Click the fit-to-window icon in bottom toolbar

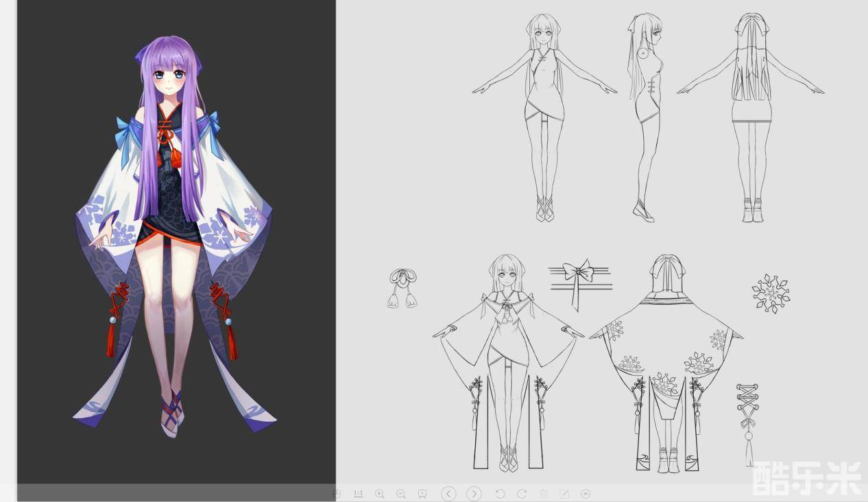coord(336,494)
